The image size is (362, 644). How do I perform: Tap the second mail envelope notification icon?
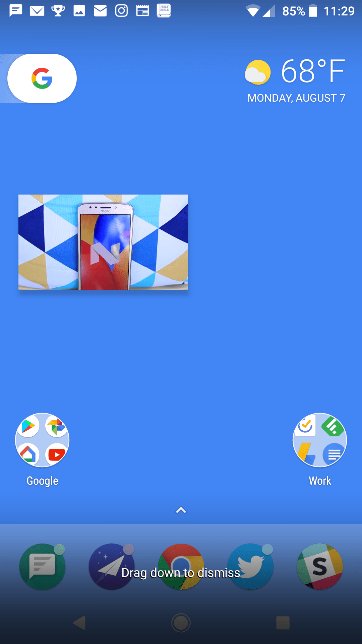click(x=100, y=11)
